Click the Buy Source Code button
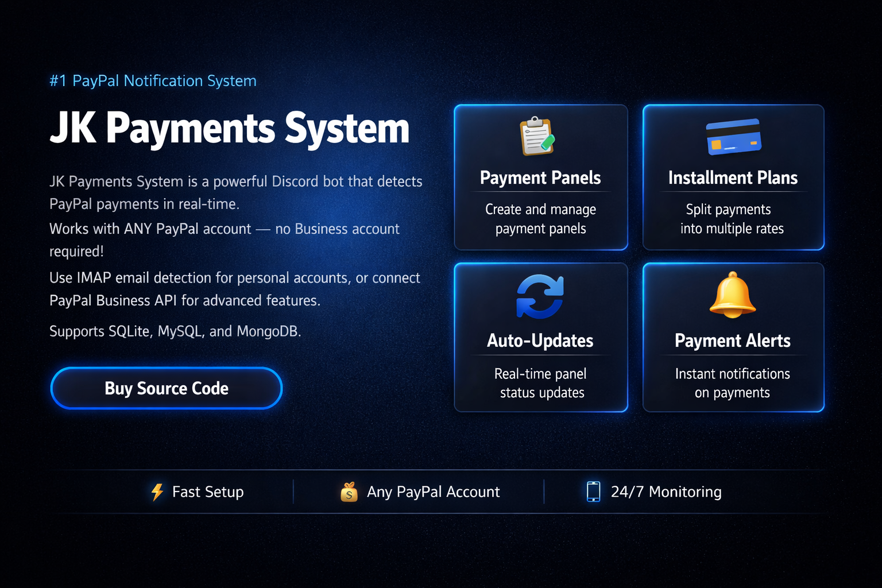The height and width of the screenshot is (588, 882). (167, 388)
